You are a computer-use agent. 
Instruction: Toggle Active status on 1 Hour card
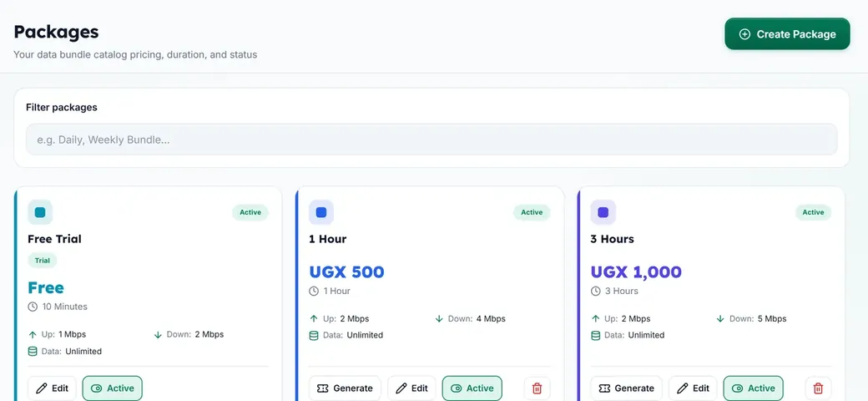click(472, 388)
